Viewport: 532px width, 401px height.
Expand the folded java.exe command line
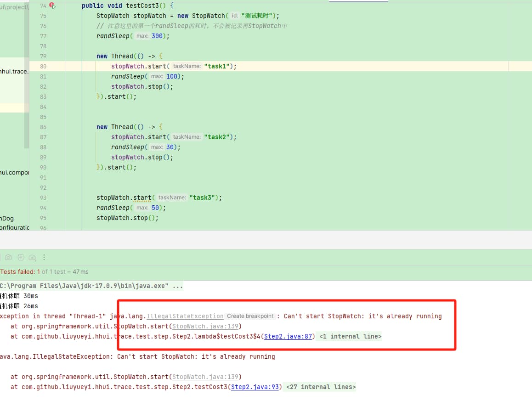coord(177,286)
